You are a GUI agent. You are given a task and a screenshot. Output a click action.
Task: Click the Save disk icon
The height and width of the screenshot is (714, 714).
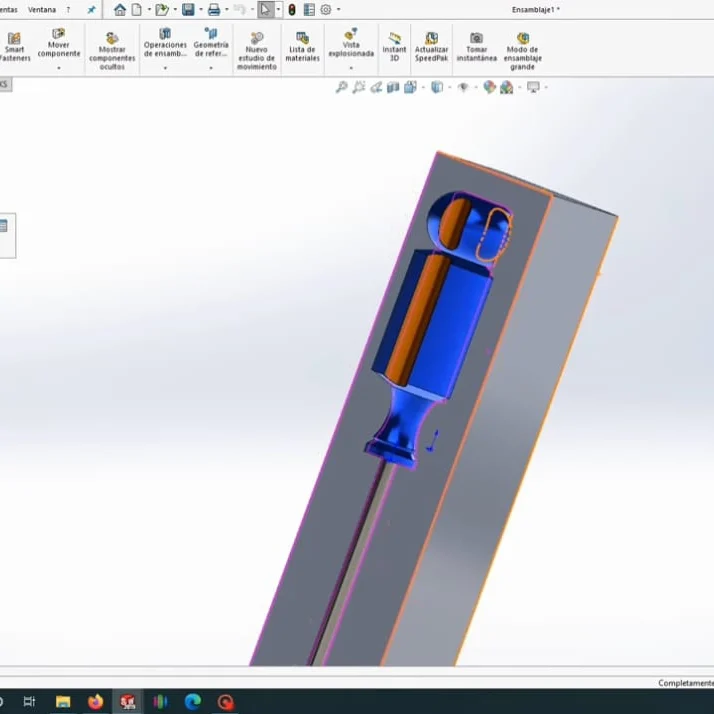(188, 10)
